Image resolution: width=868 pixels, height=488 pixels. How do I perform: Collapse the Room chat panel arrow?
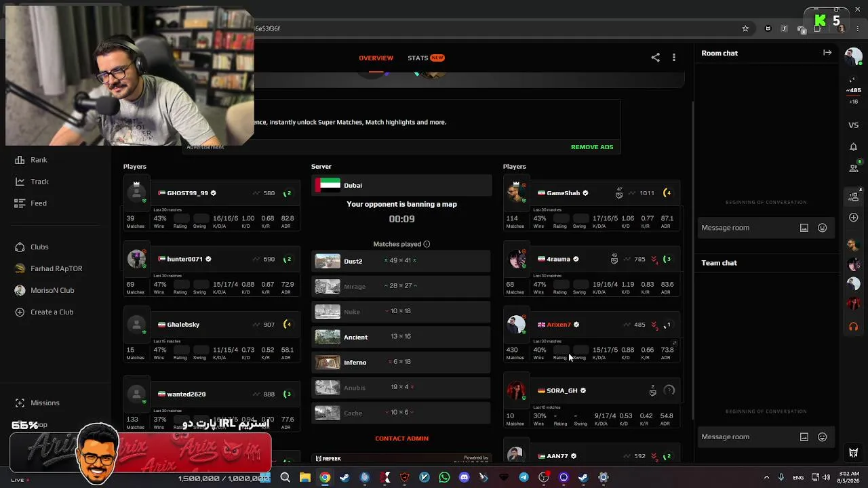tap(827, 53)
